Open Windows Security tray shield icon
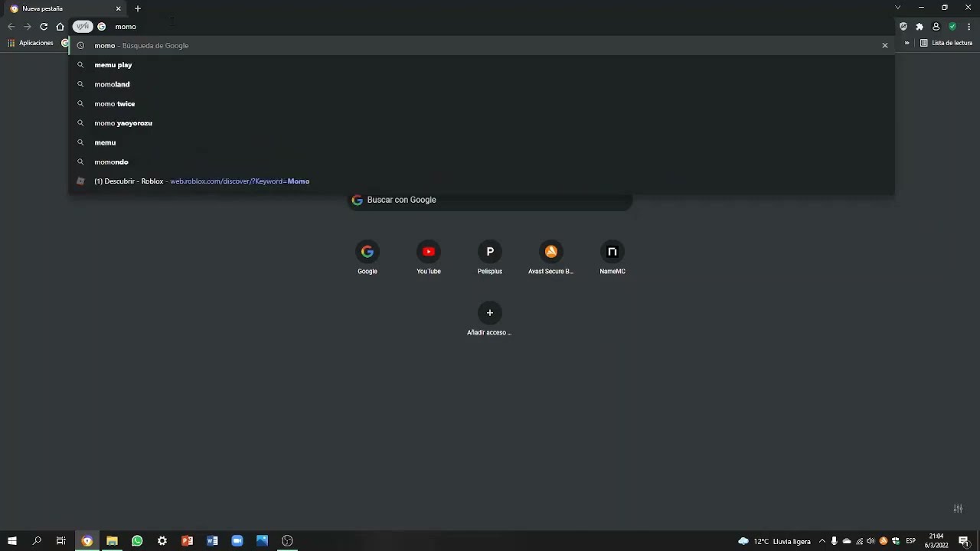The image size is (980, 551). pos(896,541)
